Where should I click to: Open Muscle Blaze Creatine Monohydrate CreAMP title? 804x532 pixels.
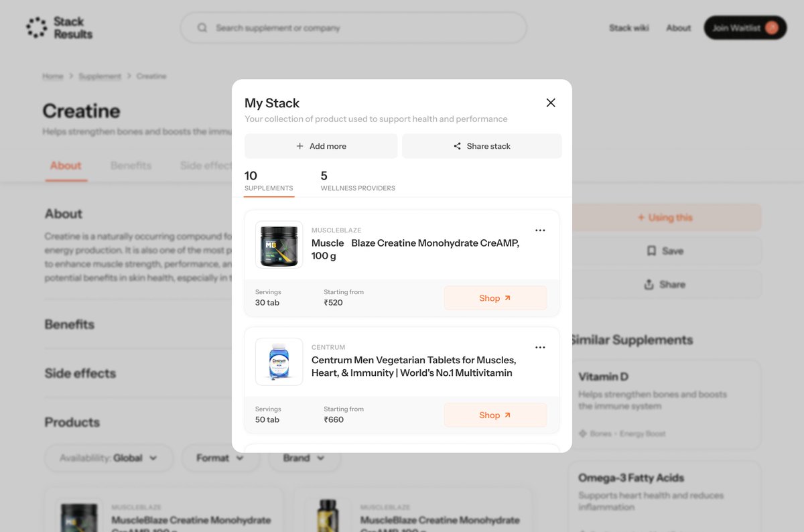pos(415,249)
